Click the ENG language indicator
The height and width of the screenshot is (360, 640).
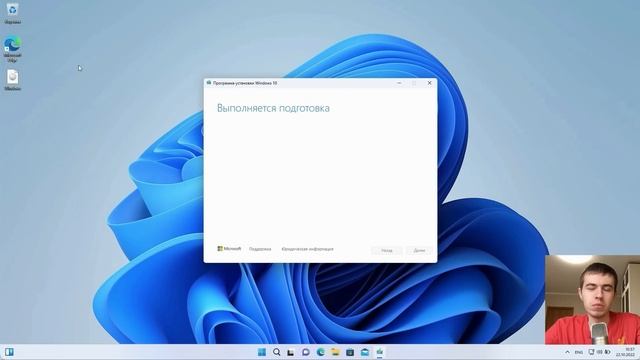click(x=578, y=352)
